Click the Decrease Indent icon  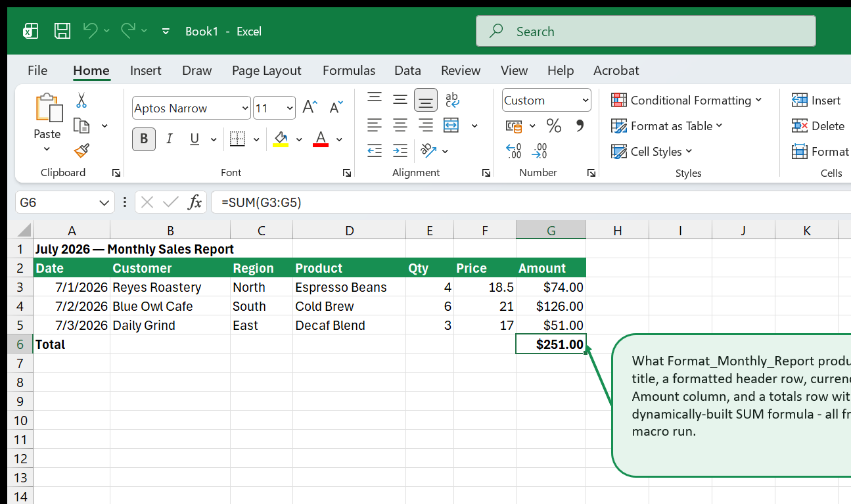375,151
